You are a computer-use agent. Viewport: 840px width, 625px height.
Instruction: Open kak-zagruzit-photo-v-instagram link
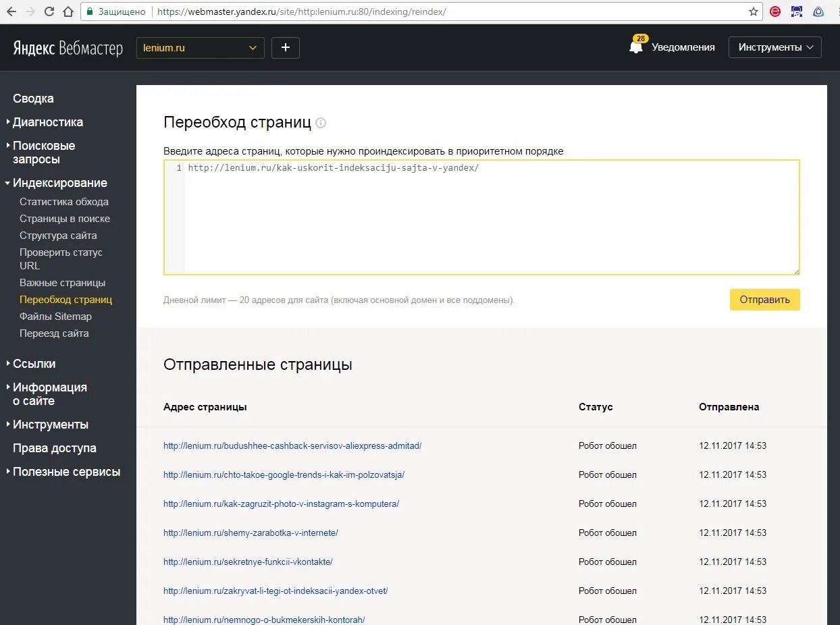(x=281, y=504)
